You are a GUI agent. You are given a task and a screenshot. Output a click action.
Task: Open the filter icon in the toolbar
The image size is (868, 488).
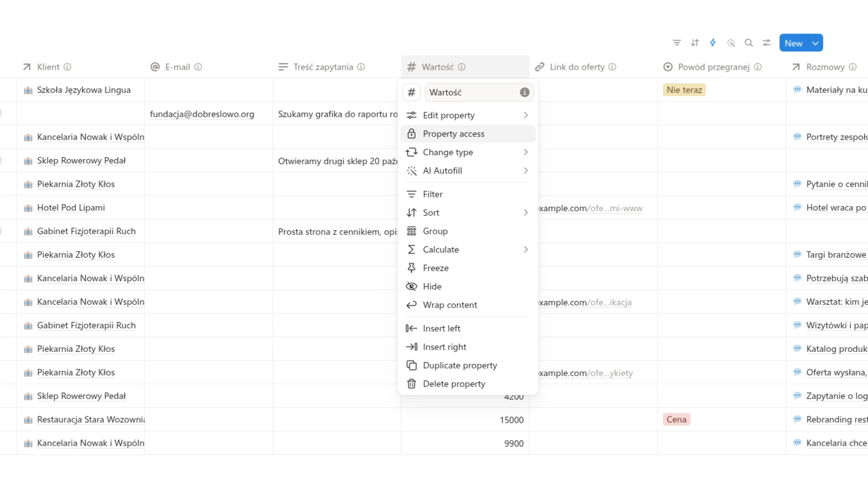[x=677, y=43]
